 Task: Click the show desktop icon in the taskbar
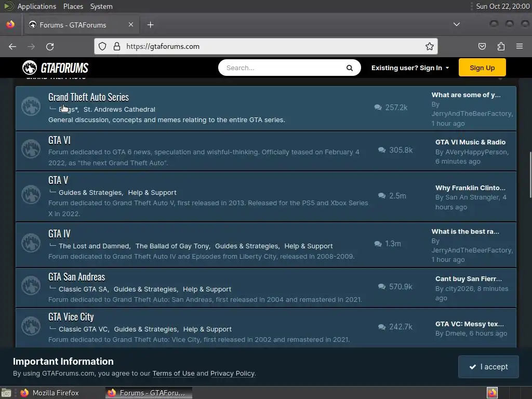[6, 393]
